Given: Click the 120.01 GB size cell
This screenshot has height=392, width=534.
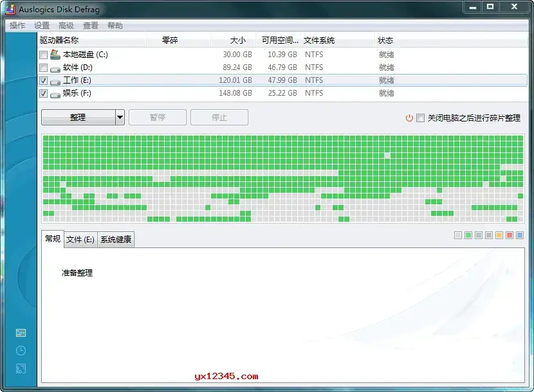Looking at the screenshot, I should [x=235, y=80].
